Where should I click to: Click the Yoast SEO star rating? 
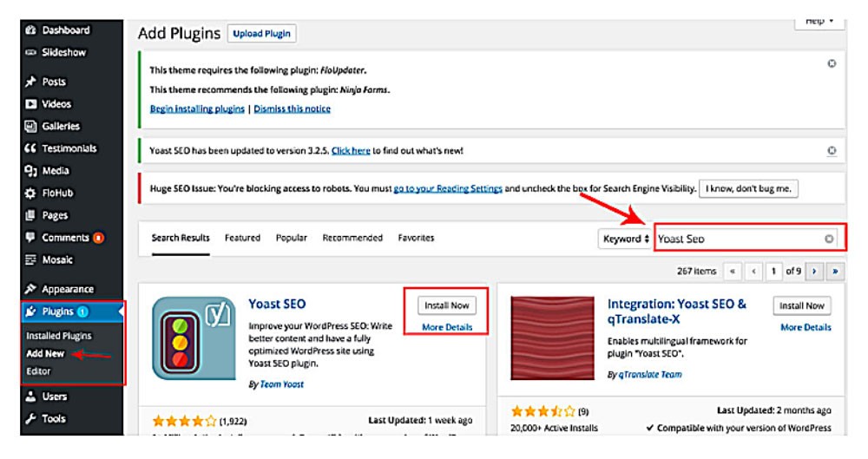pyautogui.click(x=184, y=422)
